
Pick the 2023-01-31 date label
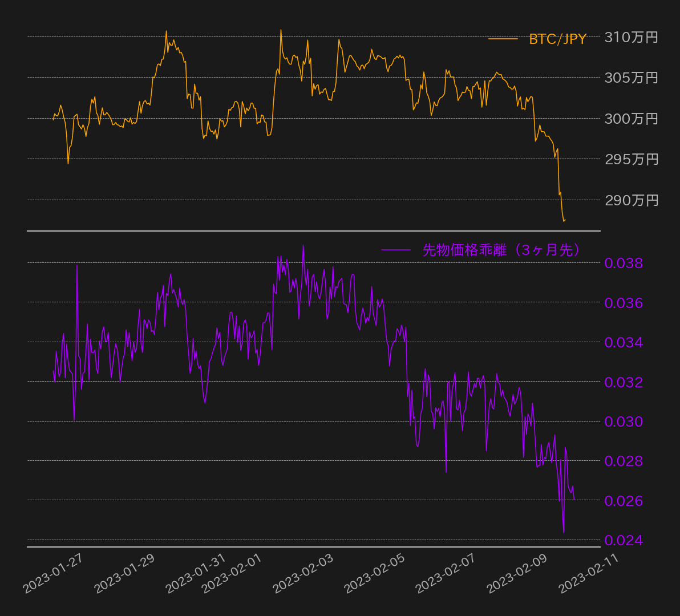pos(196,574)
